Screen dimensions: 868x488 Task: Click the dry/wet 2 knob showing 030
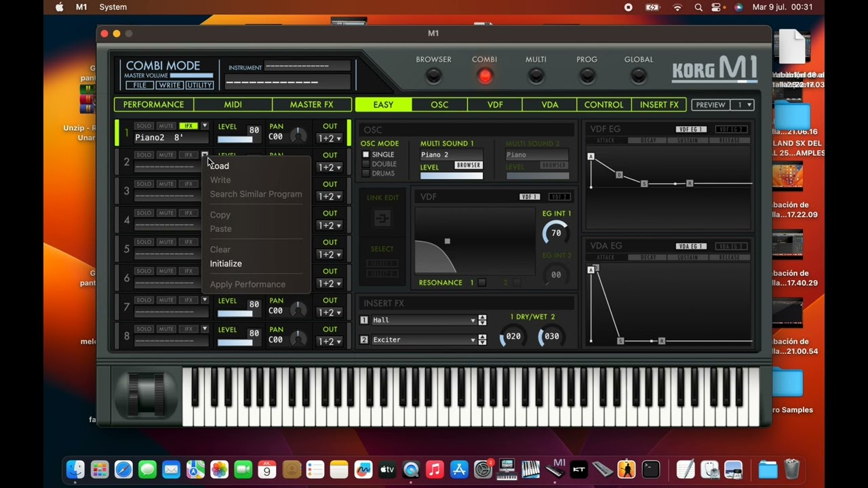tap(551, 336)
